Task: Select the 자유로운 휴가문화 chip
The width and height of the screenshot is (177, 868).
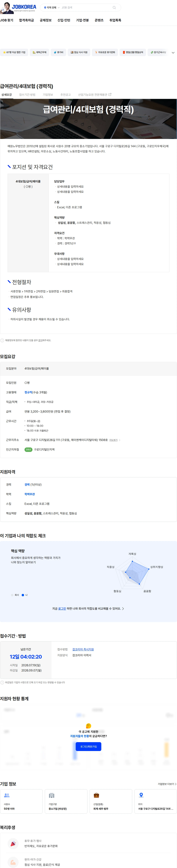Action: (x=105, y=52)
